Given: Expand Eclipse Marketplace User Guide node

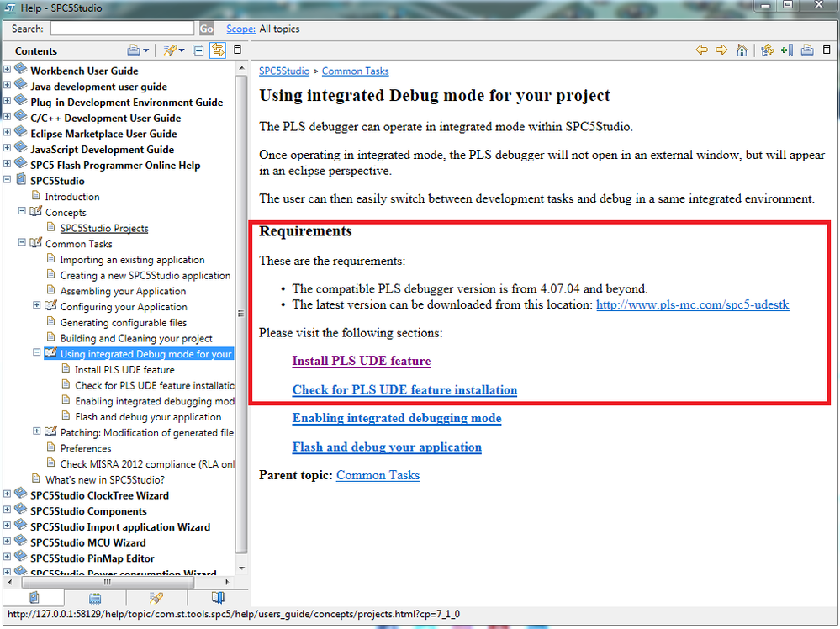Looking at the screenshot, I should [7, 132].
